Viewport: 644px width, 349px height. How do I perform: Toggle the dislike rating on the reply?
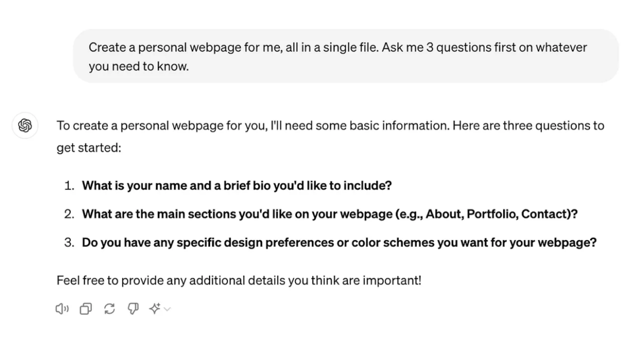coord(133,309)
